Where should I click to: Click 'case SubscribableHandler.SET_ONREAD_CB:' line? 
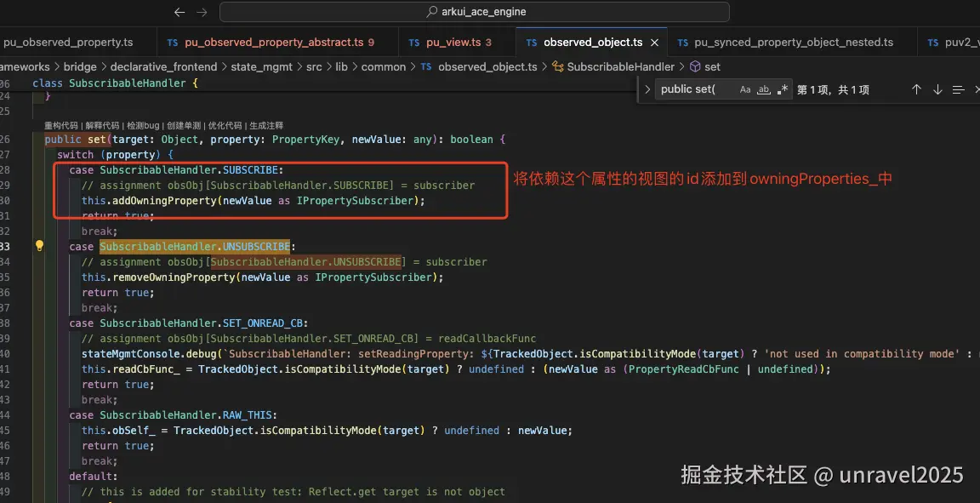pos(189,323)
